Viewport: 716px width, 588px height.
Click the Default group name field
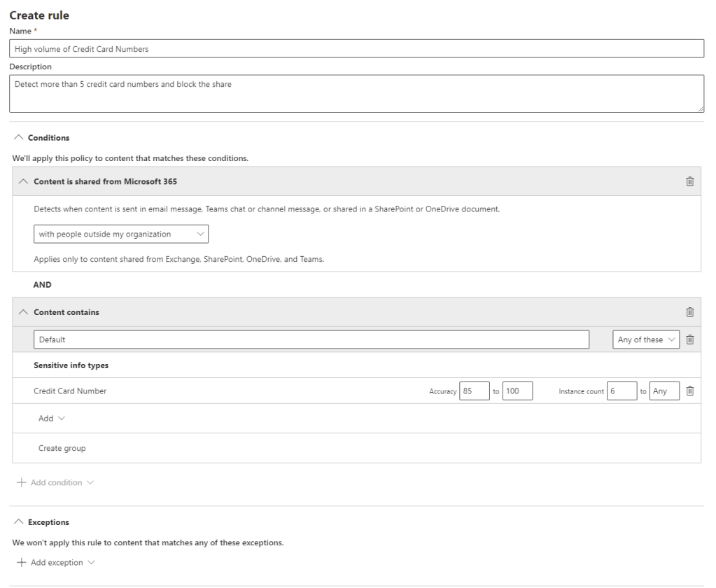[x=311, y=339]
